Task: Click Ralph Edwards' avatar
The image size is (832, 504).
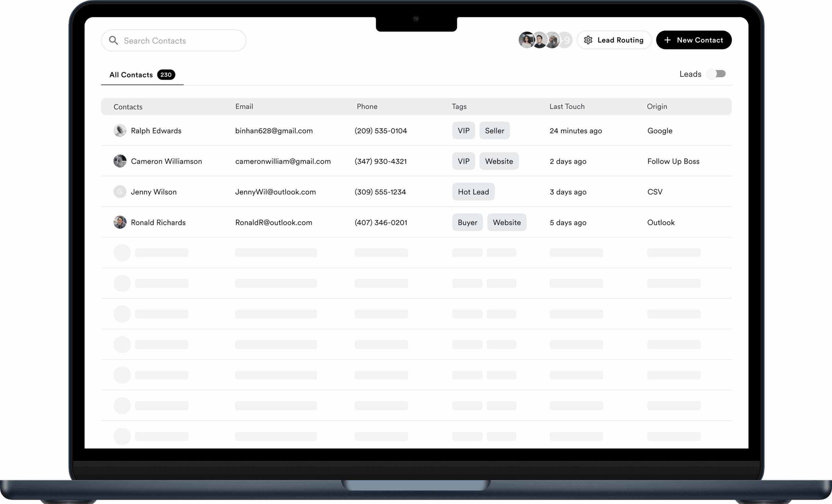Action: (x=120, y=131)
